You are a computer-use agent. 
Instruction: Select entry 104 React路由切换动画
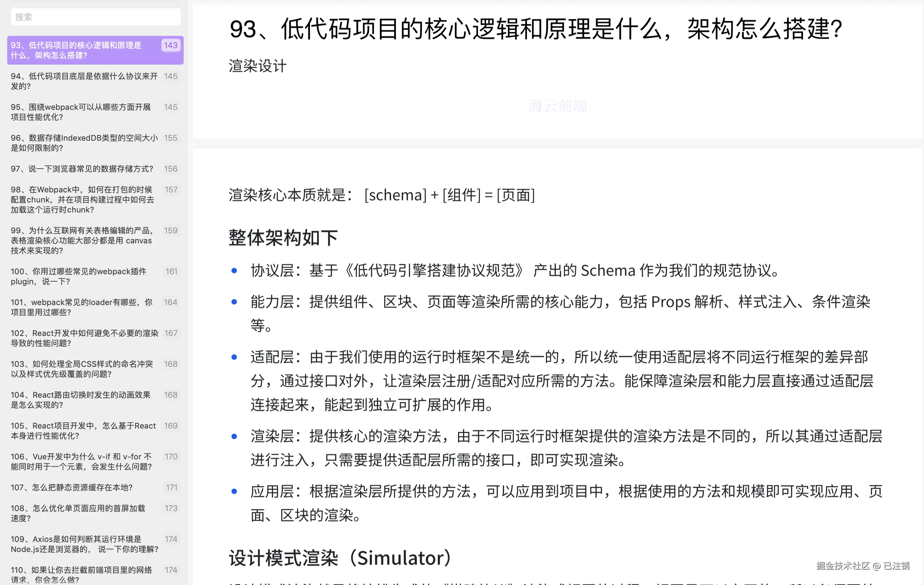click(x=81, y=399)
